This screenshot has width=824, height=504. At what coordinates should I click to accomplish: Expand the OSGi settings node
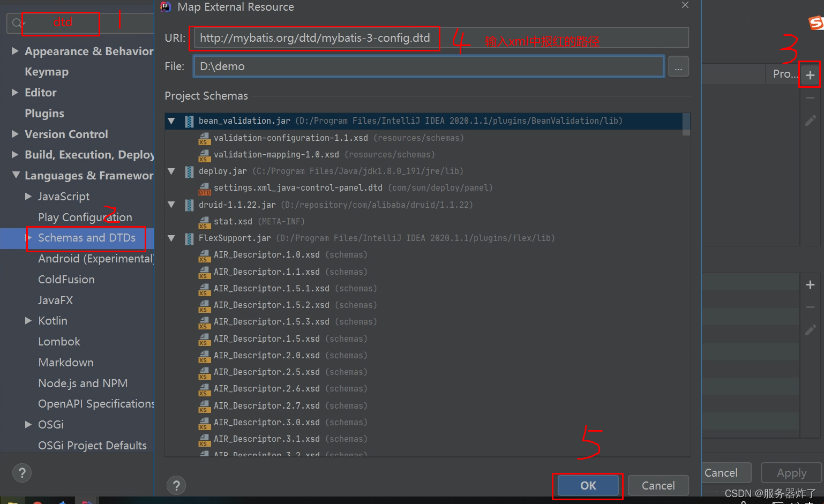28,424
